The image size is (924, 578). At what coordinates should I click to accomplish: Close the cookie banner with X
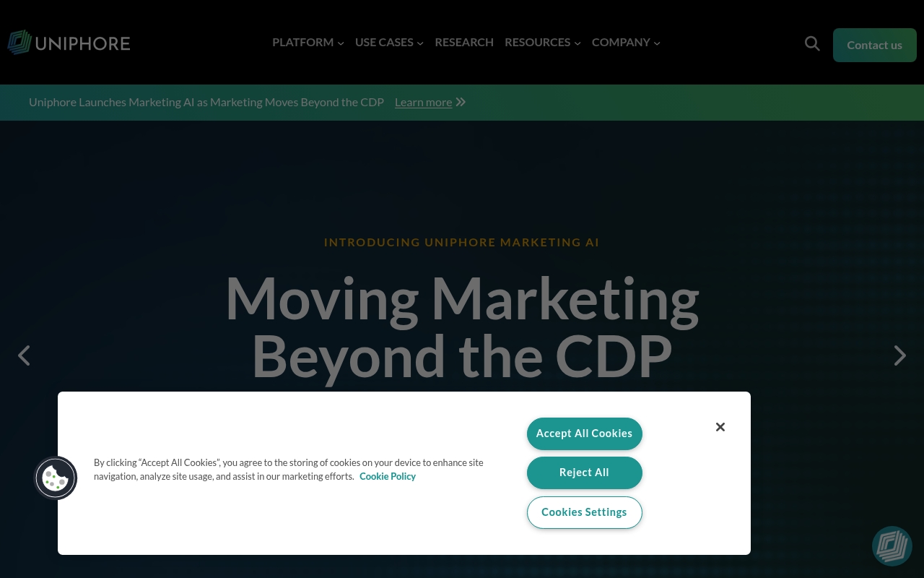click(x=720, y=427)
